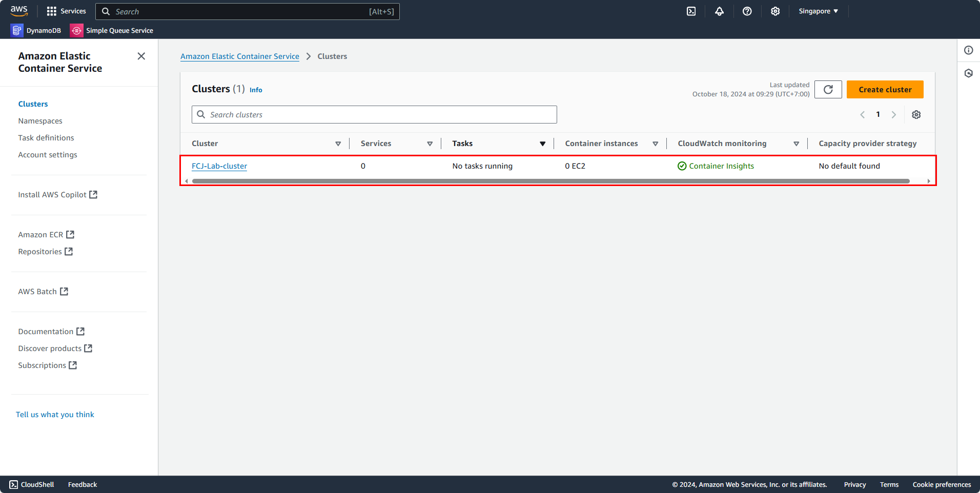Open the Terms footer link

click(889, 485)
